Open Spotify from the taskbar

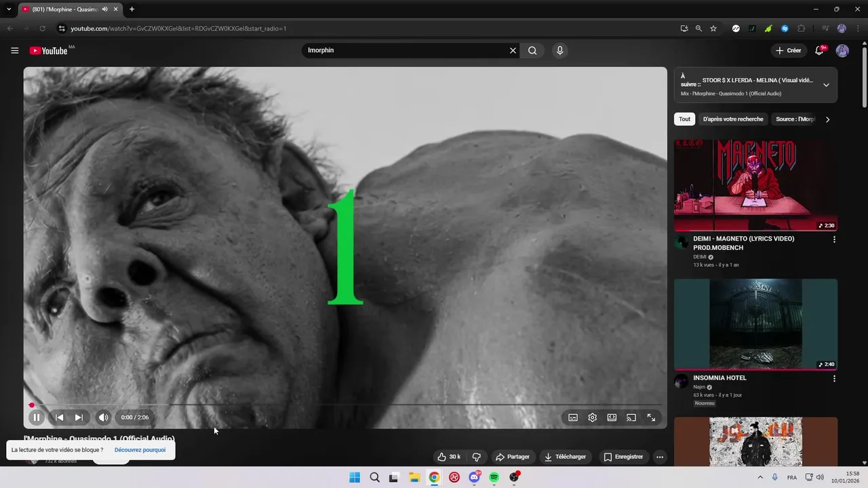494,477
